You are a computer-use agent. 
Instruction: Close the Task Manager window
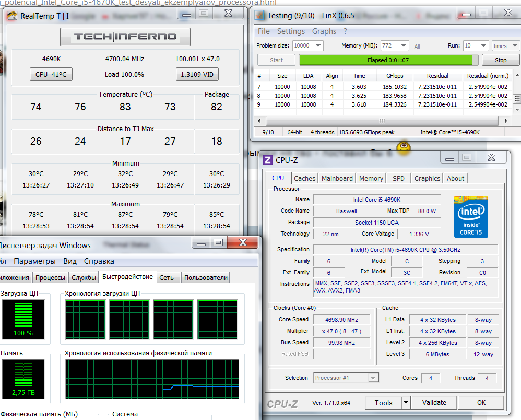[x=243, y=242]
